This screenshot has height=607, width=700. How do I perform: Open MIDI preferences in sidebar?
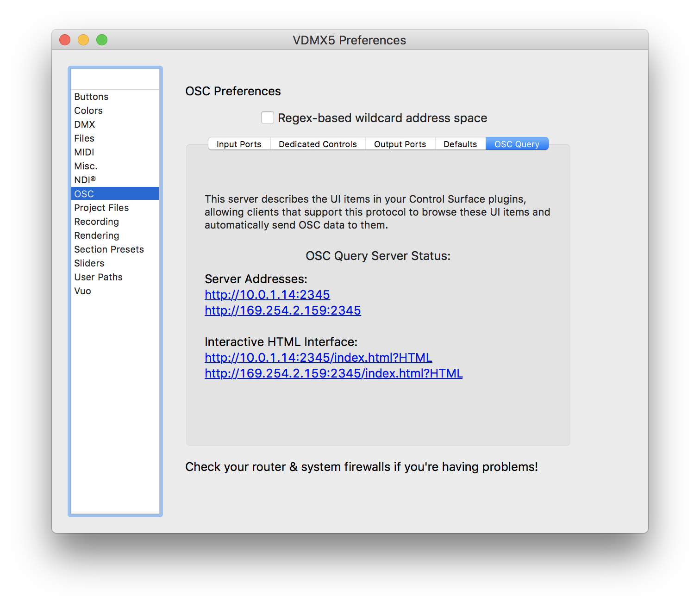point(115,152)
